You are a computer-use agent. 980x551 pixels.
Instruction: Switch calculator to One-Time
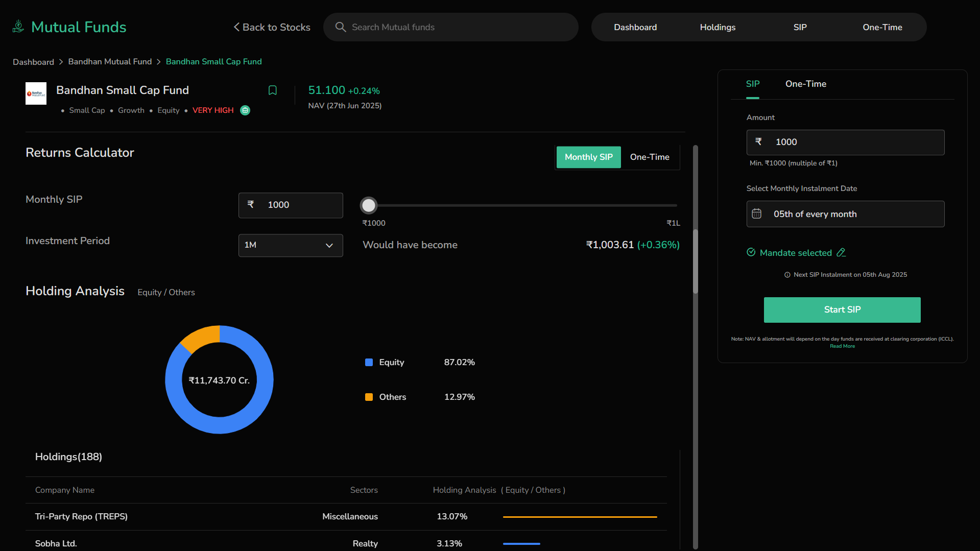[x=650, y=157]
